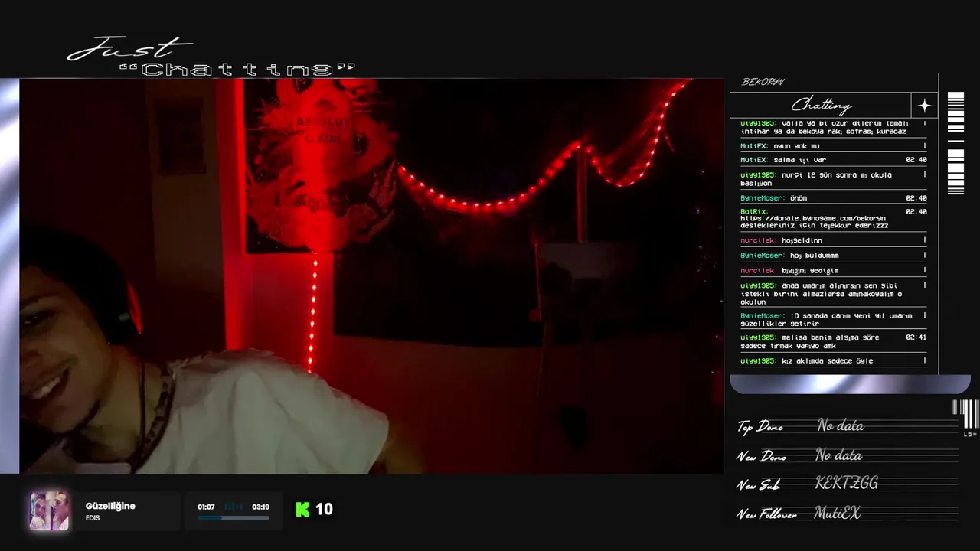Image resolution: width=980 pixels, height=551 pixels.
Task: Click BynieMoser message 'hoş buldummm'
Action: (x=815, y=256)
